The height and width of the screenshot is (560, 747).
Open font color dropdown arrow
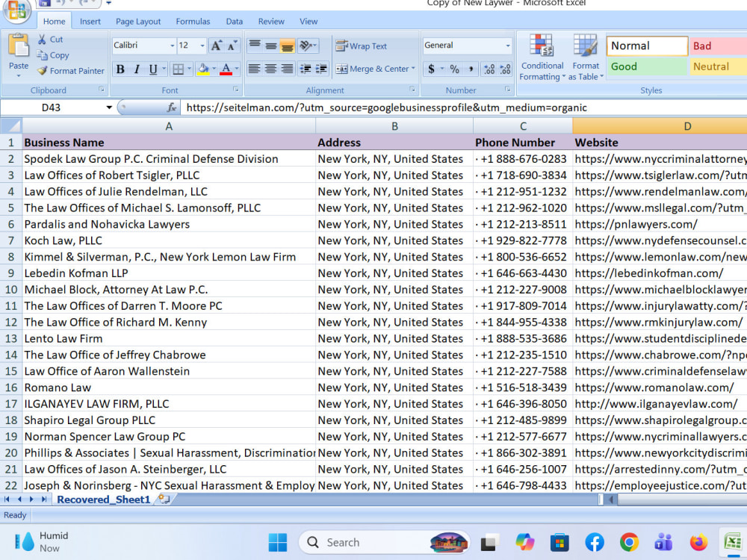pyautogui.click(x=237, y=69)
